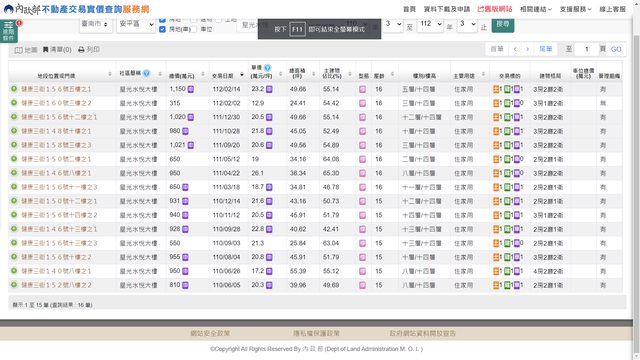Open the start month dropdown before 至
The width and height of the screenshot is (640, 360).
pyautogui.click(x=393, y=24)
